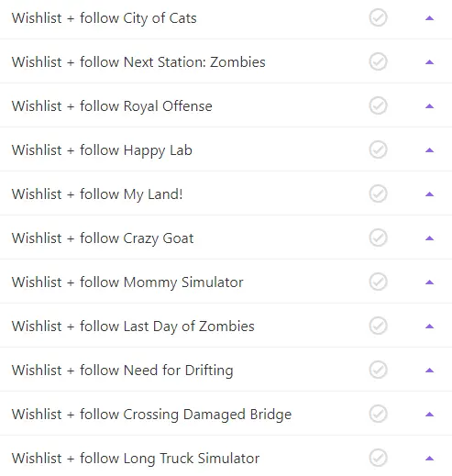Viewport: 452px width, 476px height.
Task: Collapse the City of Cats entry arrow
Action: (x=429, y=18)
